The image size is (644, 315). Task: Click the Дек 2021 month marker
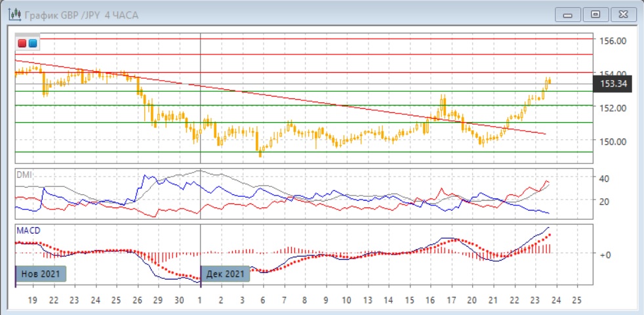(225, 274)
